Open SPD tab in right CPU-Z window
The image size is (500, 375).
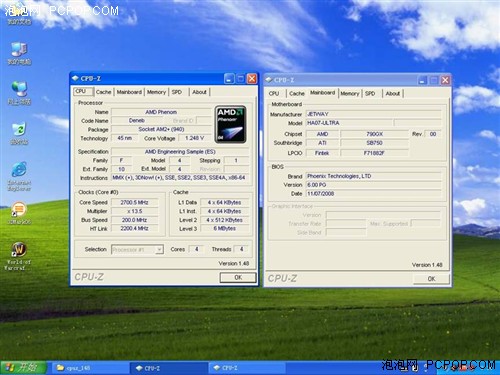click(x=370, y=94)
